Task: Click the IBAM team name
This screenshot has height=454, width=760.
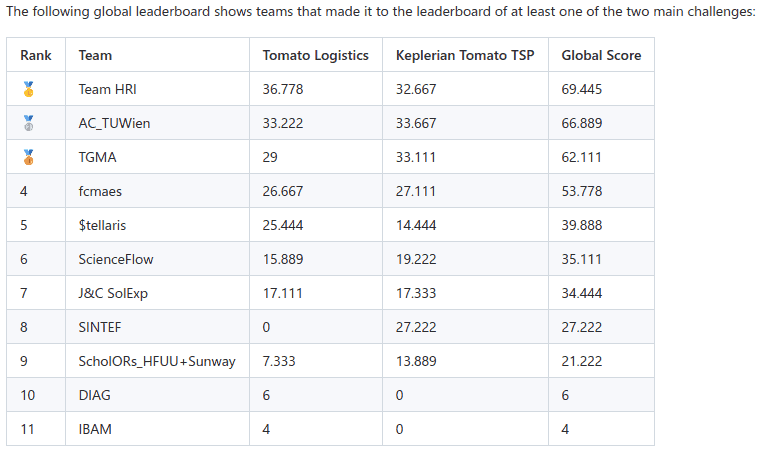Action: [x=95, y=429]
